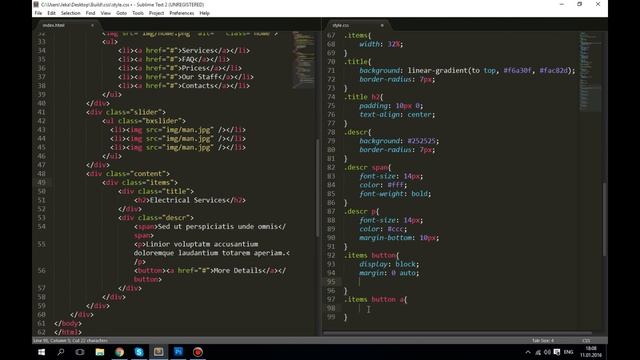Change CSS syntax in status bar
Viewport: 640px width, 360px height.
586,340
